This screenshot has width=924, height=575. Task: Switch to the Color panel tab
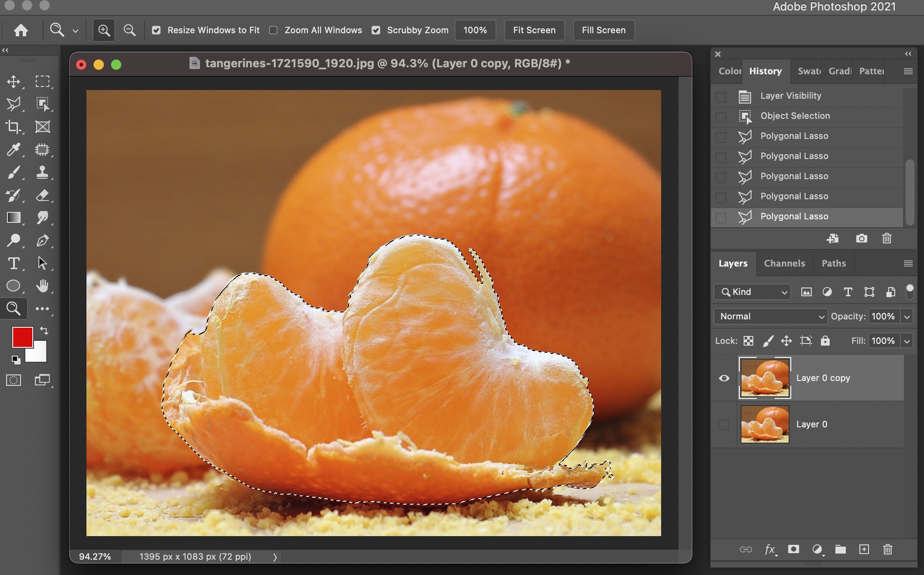point(729,71)
